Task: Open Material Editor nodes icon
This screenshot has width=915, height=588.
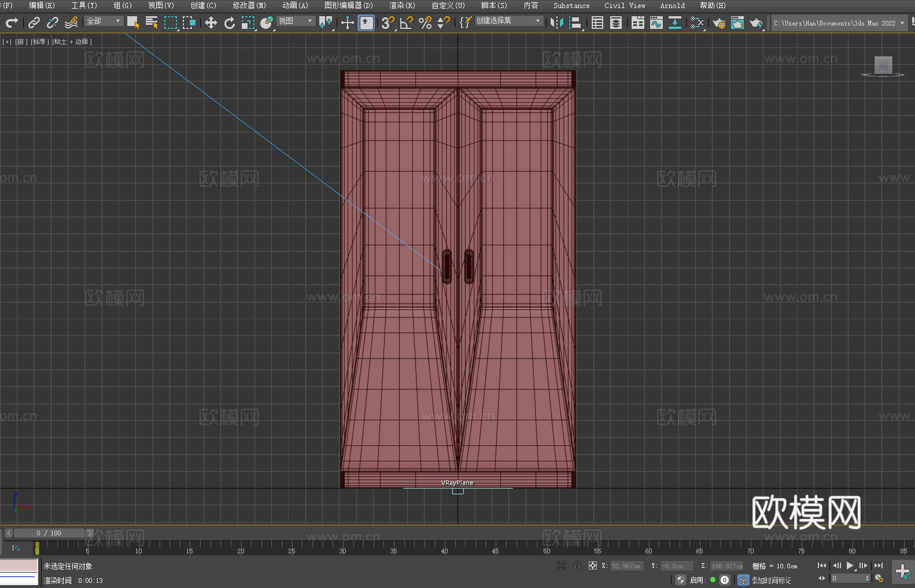Action: tap(697, 23)
